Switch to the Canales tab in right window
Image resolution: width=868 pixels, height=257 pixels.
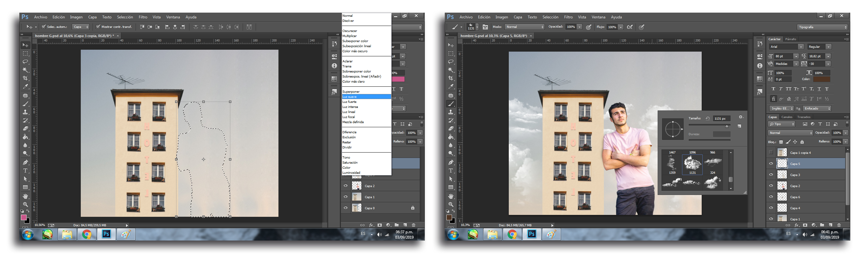pyautogui.click(x=787, y=117)
